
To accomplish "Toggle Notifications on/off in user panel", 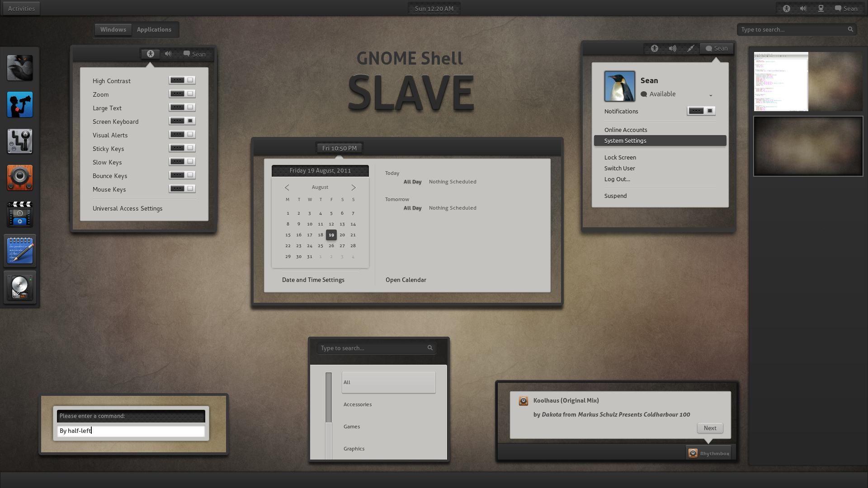I will click(x=701, y=110).
